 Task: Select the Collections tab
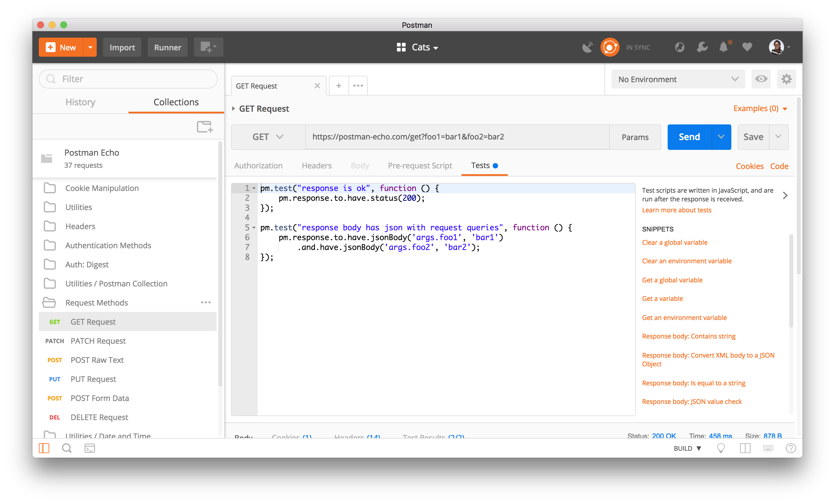coord(176,102)
